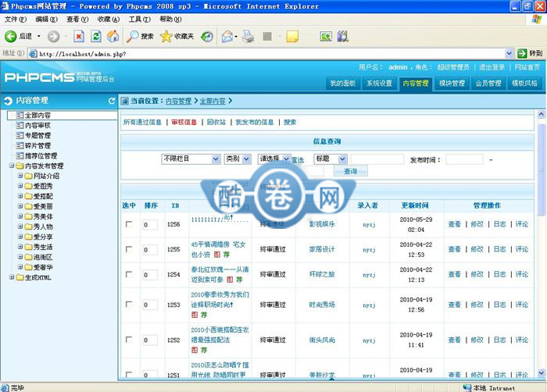
Task: Click the IE Back arrow button
Action: [x=10, y=36]
